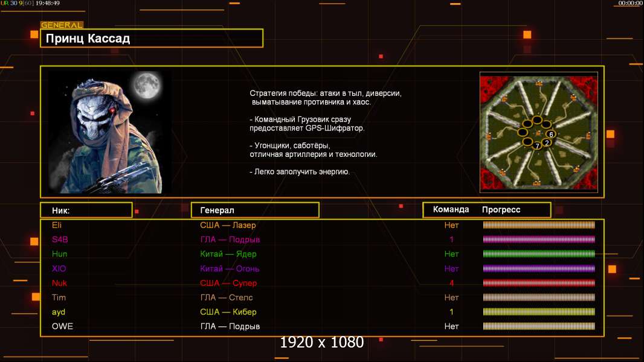Click the GENERAL label tab
Viewport: 644px width, 362px height.
(62, 25)
